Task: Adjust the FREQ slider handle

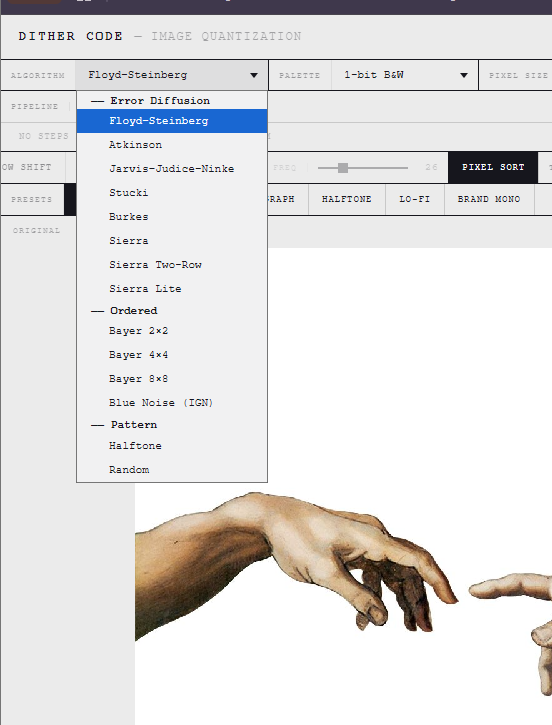Action: 343,168
